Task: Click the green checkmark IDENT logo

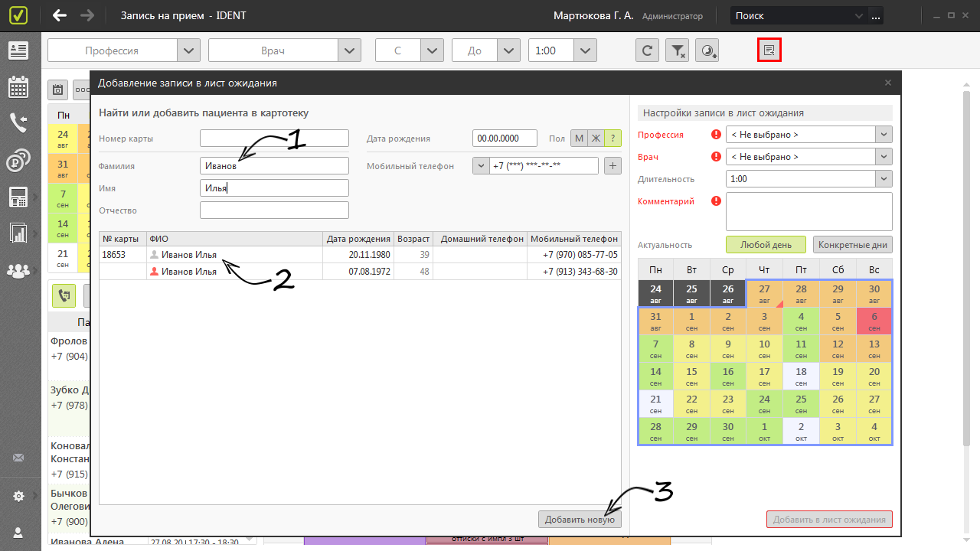Action: 18,15
